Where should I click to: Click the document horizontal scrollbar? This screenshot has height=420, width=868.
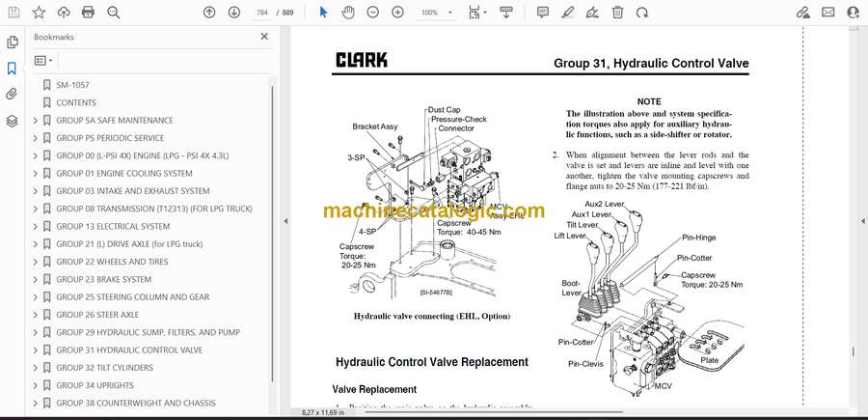click(493, 412)
